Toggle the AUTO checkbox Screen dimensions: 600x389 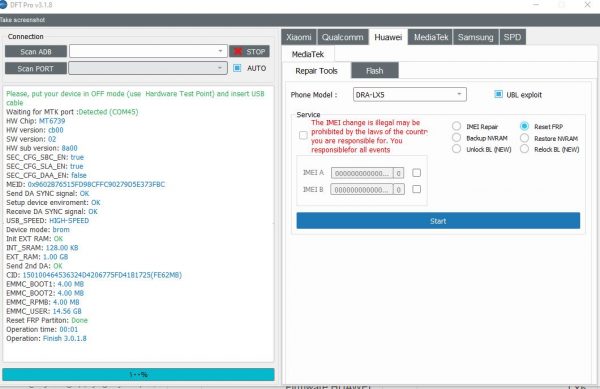point(237,68)
